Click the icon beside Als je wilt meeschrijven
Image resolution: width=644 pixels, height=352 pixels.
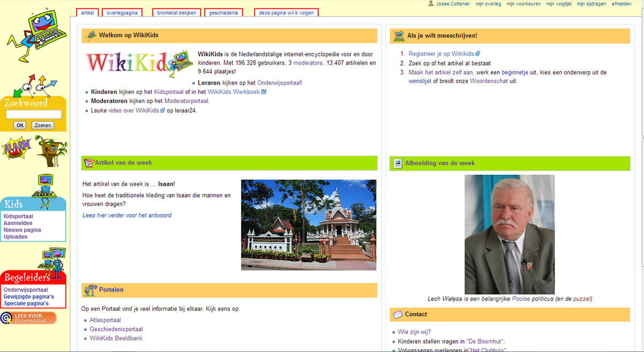point(399,36)
